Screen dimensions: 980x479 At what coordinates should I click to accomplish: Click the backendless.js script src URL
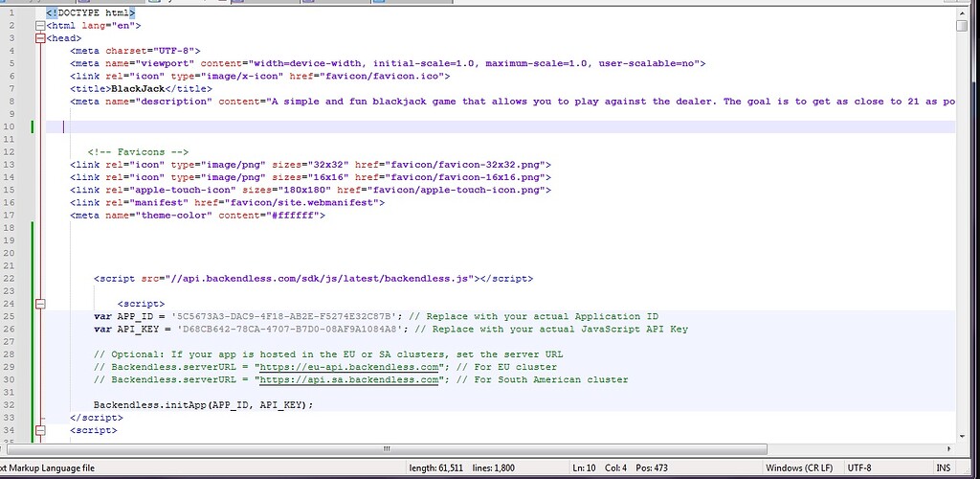pos(322,279)
